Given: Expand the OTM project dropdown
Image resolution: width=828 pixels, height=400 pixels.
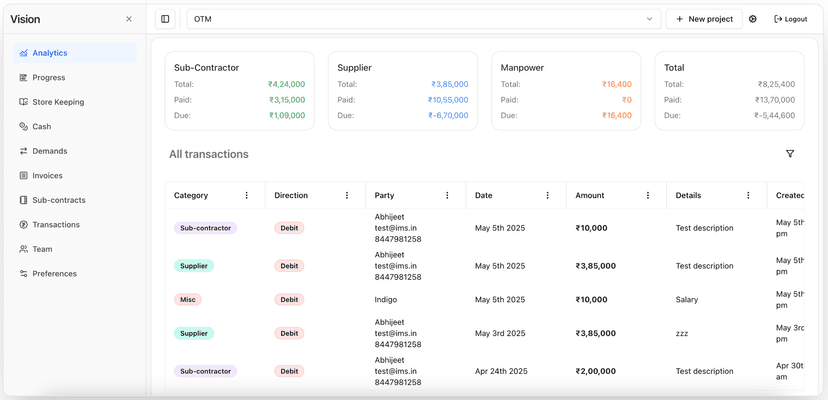Looking at the screenshot, I should [x=424, y=19].
